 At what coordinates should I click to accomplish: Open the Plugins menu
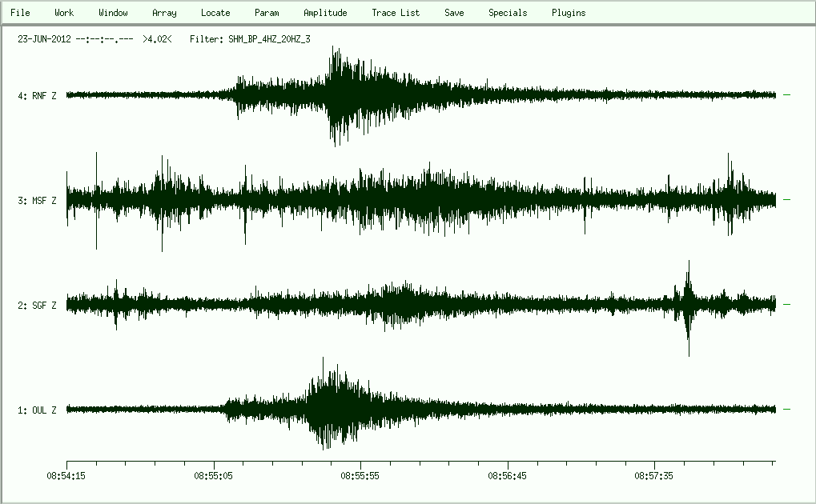pyautogui.click(x=569, y=13)
